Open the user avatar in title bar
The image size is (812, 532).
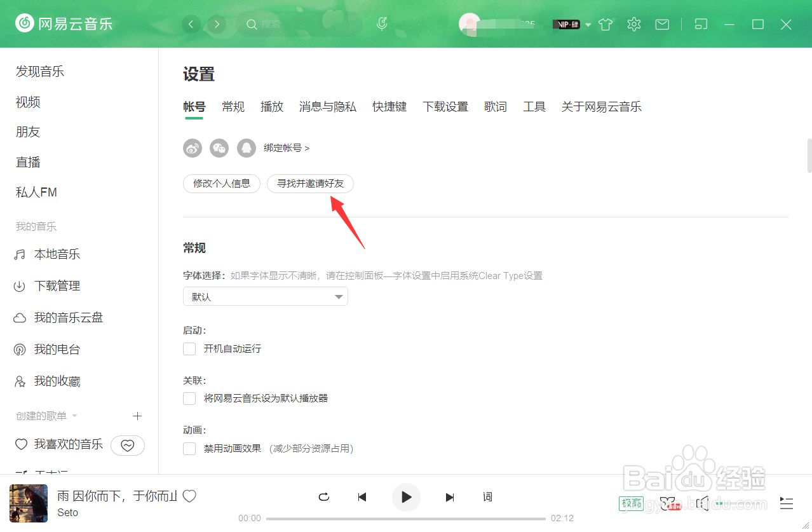(470, 24)
